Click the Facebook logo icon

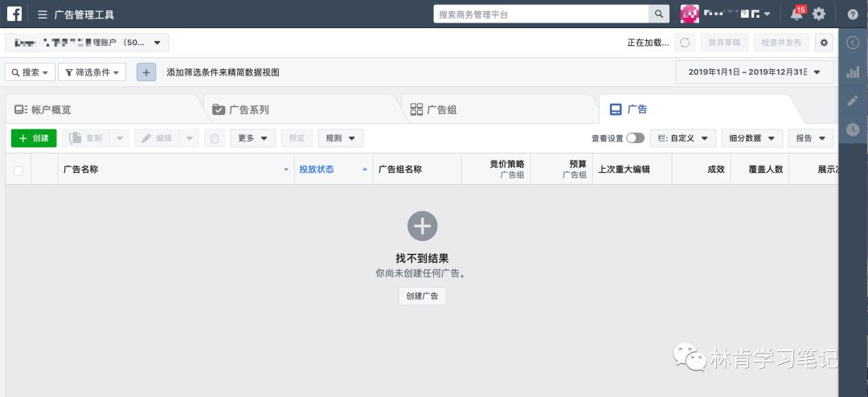(x=14, y=14)
